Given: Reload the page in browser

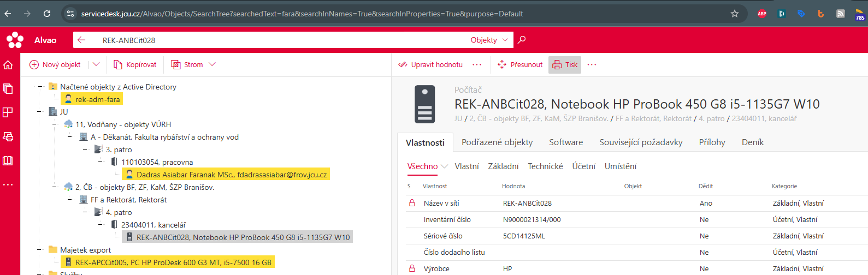Looking at the screenshot, I should (x=47, y=14).
